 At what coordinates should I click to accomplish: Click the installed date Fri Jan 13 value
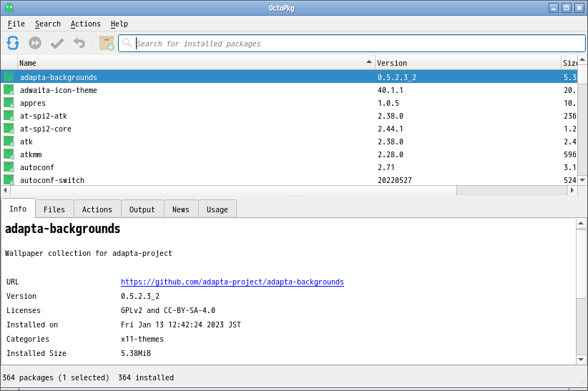pyautogui.click(x=181, y=325)
